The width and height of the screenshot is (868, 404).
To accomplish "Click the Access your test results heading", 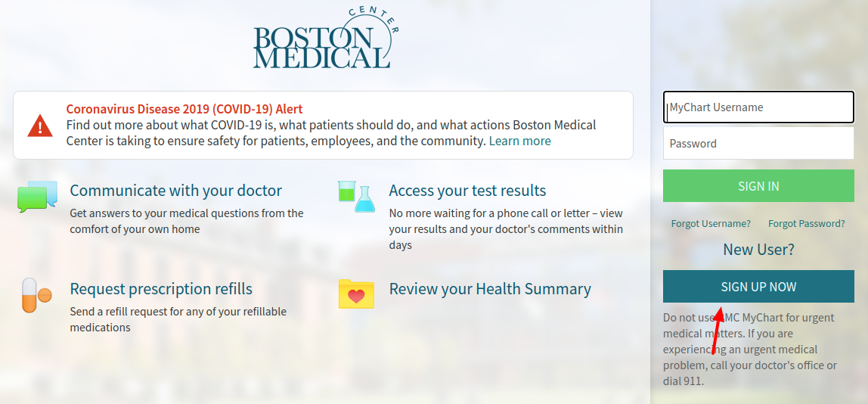I will click(468, 191).
